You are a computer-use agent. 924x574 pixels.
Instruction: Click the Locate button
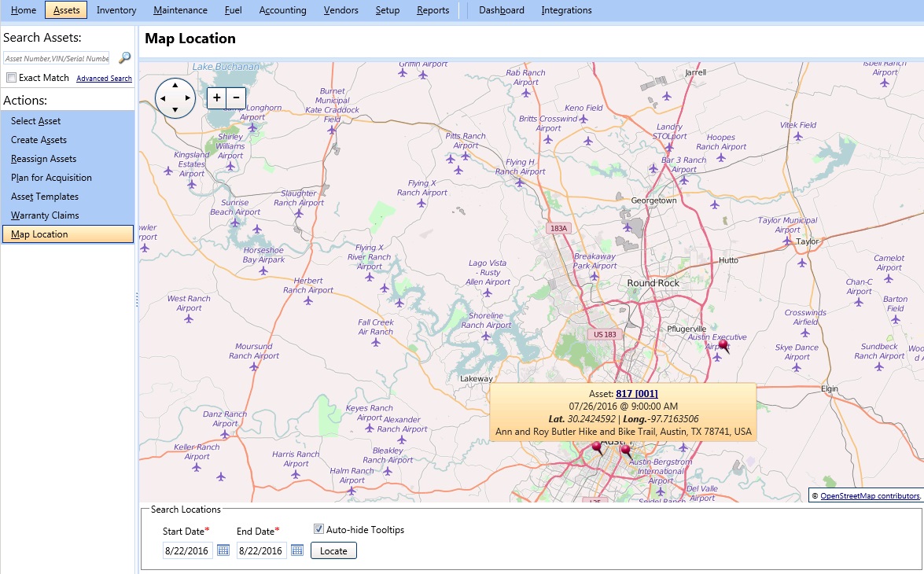click(x=333, y=551)
